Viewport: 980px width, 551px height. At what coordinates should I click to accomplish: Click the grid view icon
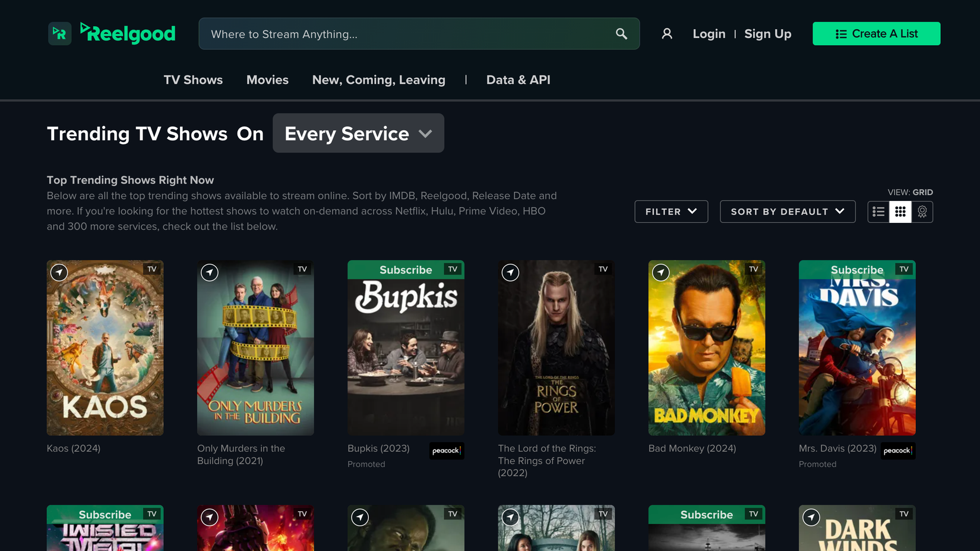900,212
